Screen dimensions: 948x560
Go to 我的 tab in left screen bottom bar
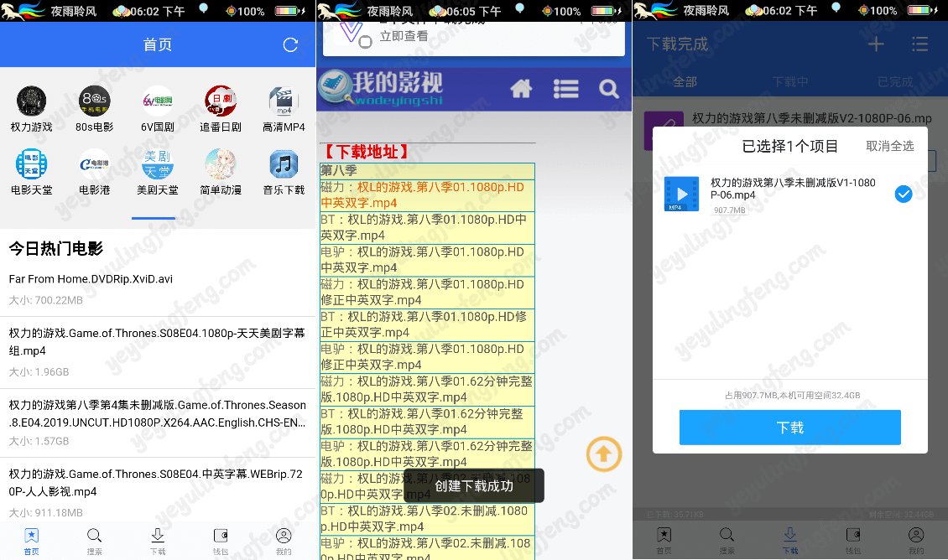pos(284,542)
